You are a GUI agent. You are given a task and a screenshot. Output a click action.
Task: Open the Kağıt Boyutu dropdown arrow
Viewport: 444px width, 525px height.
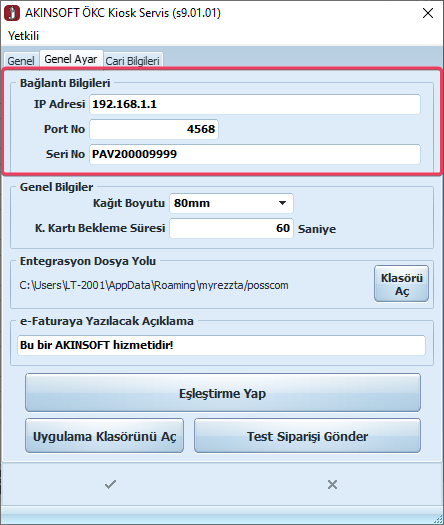[x=282, y=203]
